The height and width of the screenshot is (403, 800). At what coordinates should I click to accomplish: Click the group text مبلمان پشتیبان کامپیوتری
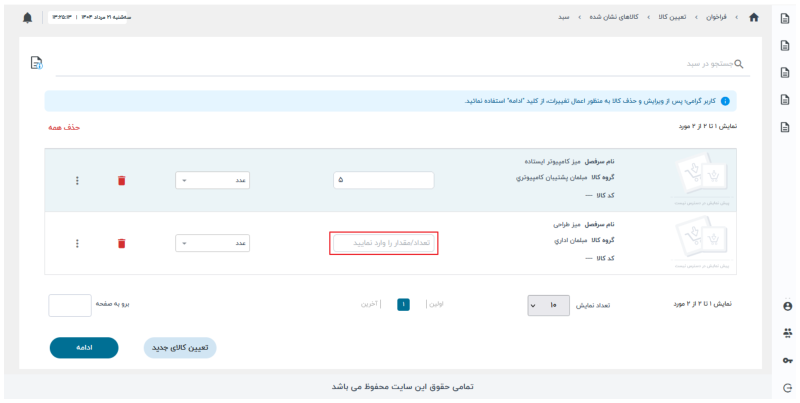click(x=552, y=178)
